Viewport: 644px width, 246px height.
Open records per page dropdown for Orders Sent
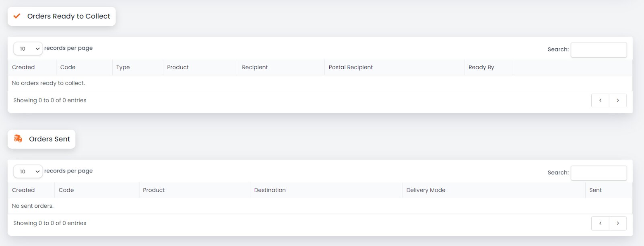point(28,172)
